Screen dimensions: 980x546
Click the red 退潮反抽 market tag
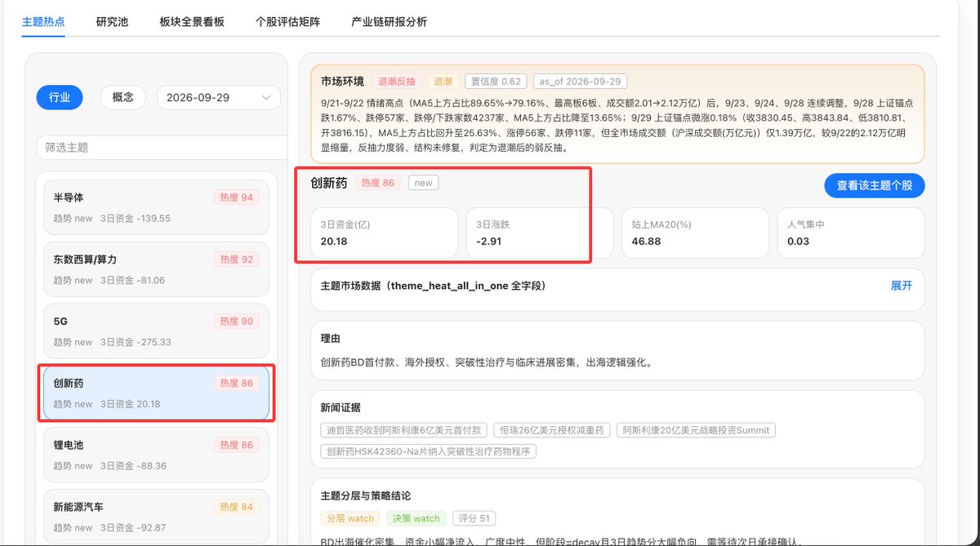point(397,82)
